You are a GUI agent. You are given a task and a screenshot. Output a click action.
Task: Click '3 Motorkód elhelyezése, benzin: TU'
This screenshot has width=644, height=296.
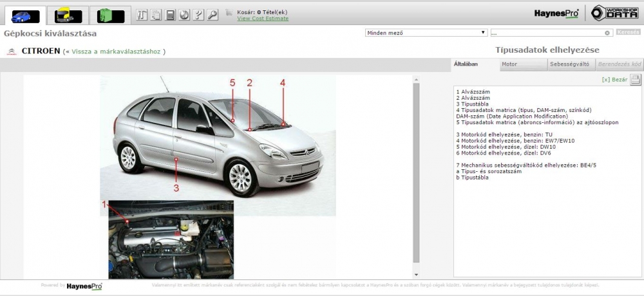pos(504,134)
